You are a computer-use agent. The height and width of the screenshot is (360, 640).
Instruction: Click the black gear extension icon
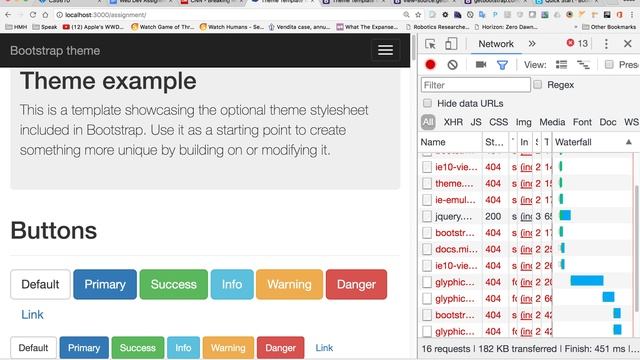tap(445, 15)
